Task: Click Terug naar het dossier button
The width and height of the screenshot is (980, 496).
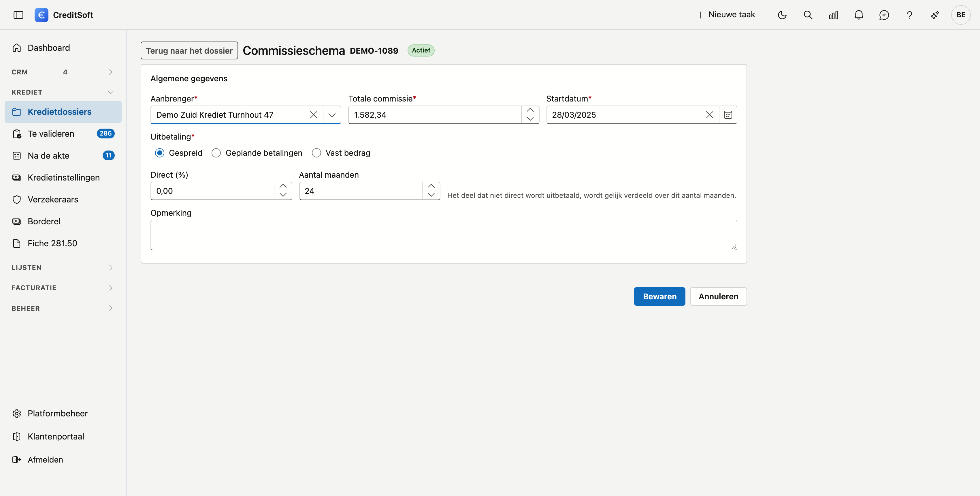Action: (189, 51)
